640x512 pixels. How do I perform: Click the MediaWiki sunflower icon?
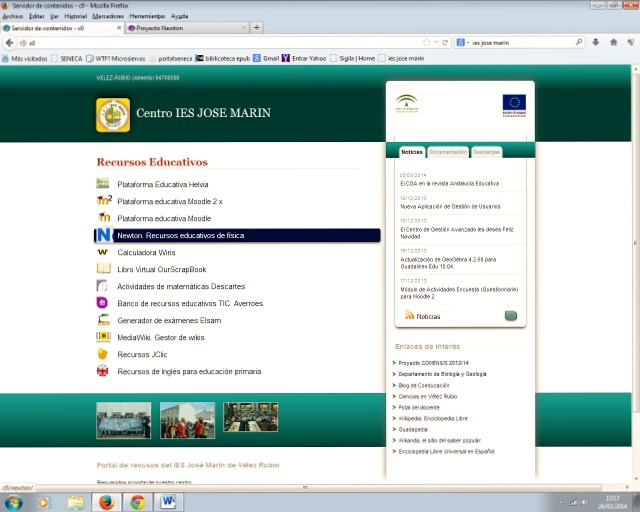click(x=103, y=336)
